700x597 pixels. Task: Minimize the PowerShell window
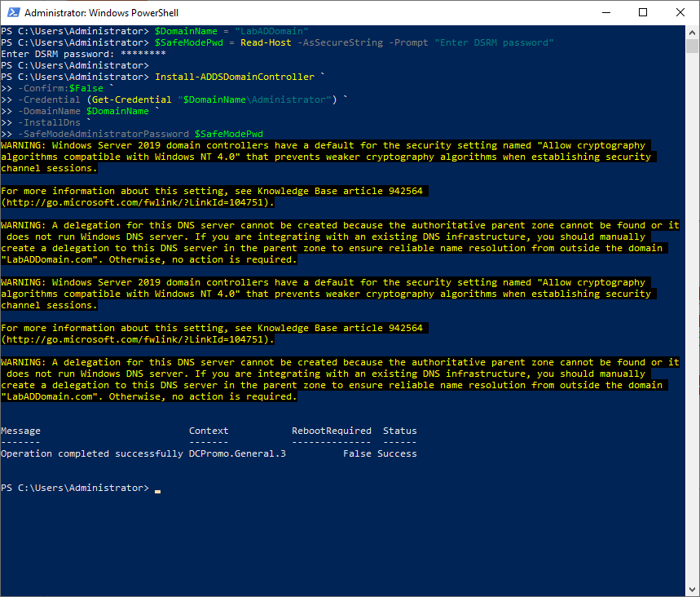(x=605, y=13)
